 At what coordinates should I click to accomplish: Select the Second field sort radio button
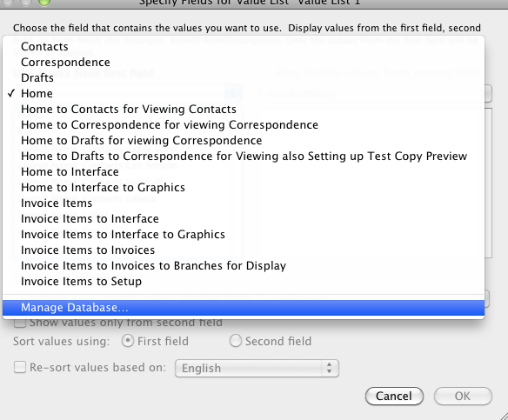click(235, 341)
